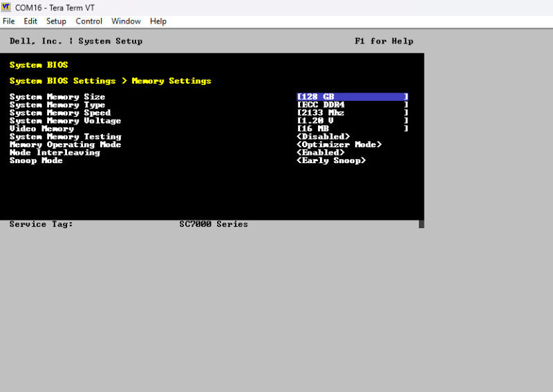Change System Memory Testing Disabled option
553x392 pixels.
click(323, 137)
